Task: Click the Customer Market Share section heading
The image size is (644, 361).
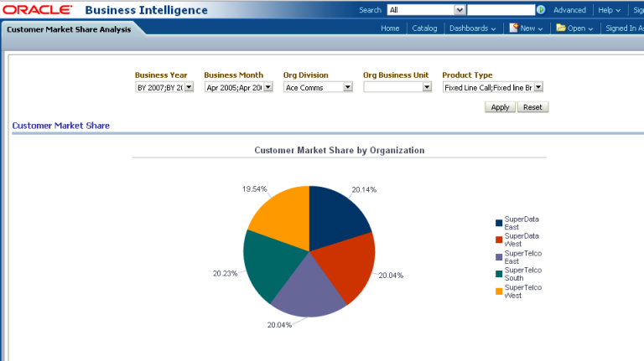Action: click(60, 126)
